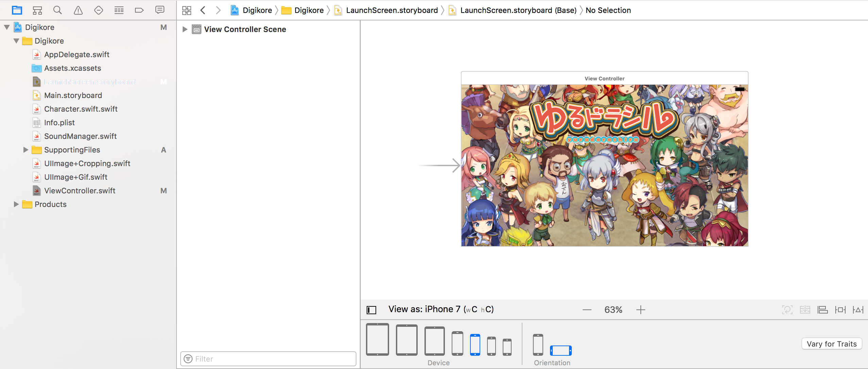This screenshot has height=369, width=868.
Task: Zoom out the storyboard canvas
Action: pos(587,310)
